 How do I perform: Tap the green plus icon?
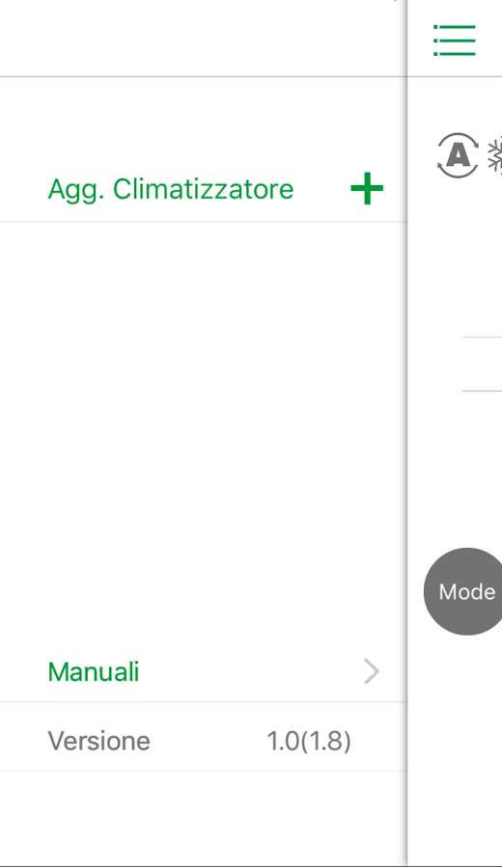(x=367, y=189)
